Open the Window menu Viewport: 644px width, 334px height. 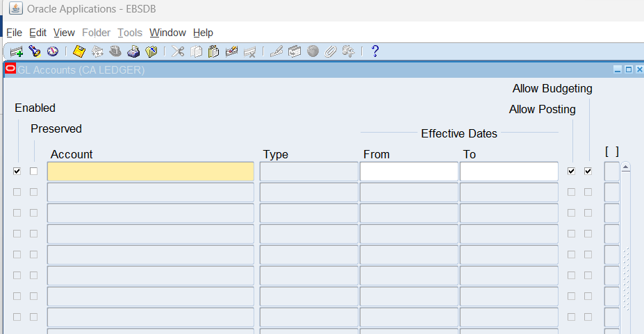click(167, 33)
